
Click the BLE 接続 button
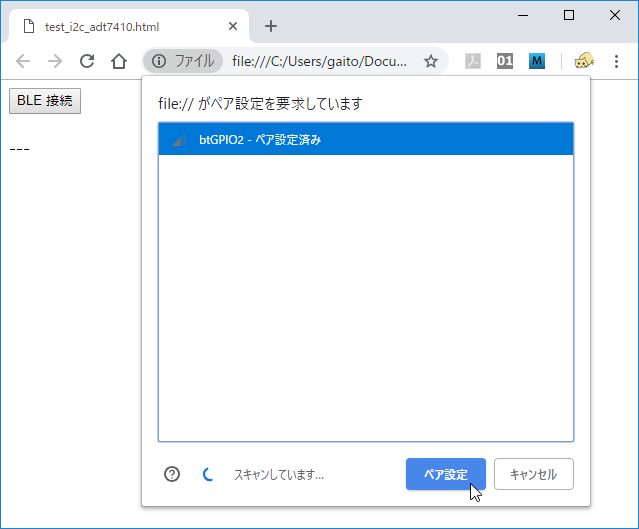click(x=45, y=100)
